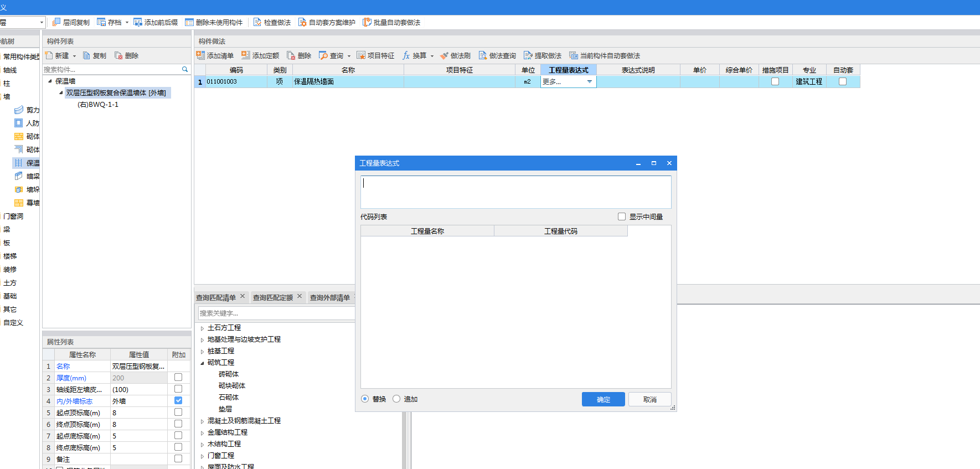The image size is (980, 469).
Task: Open the 存档 dropdown arrow
Action: pos(127,23)
